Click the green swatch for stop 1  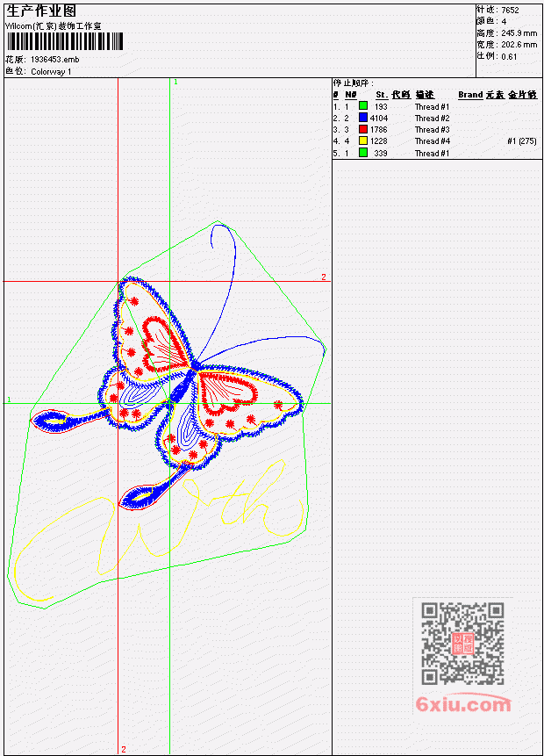coord(363,105)
